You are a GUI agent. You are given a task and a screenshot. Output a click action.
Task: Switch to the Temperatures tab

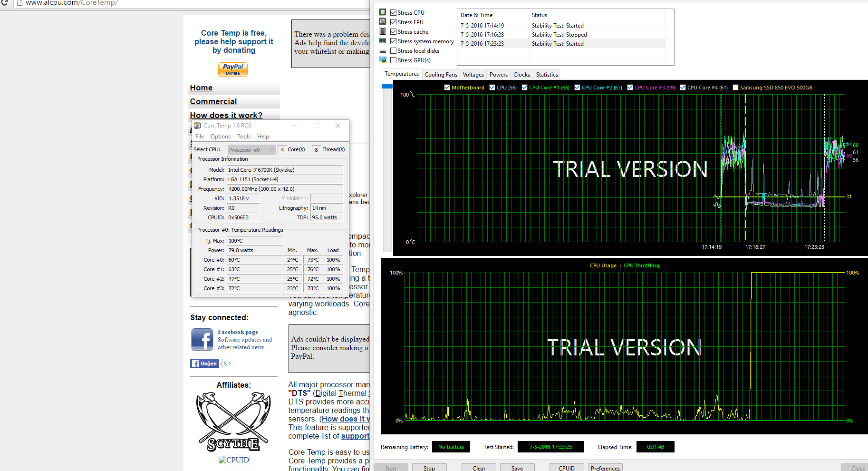(402, 74)
